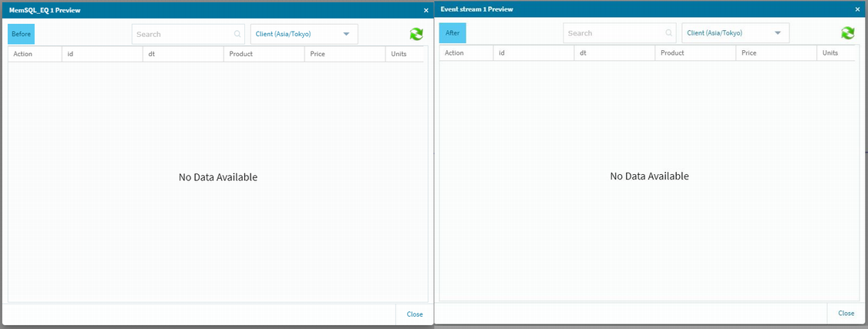Screen dimensions: 868x329
Task: Sort by dt column in Event stream preview
Action: pos(614,53)
